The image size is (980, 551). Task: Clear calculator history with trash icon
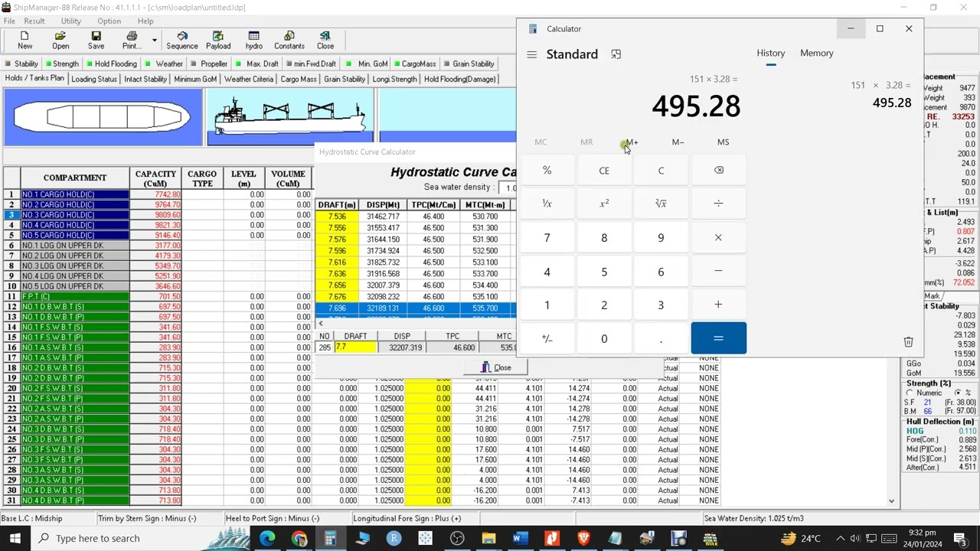(x=908, y=342)
